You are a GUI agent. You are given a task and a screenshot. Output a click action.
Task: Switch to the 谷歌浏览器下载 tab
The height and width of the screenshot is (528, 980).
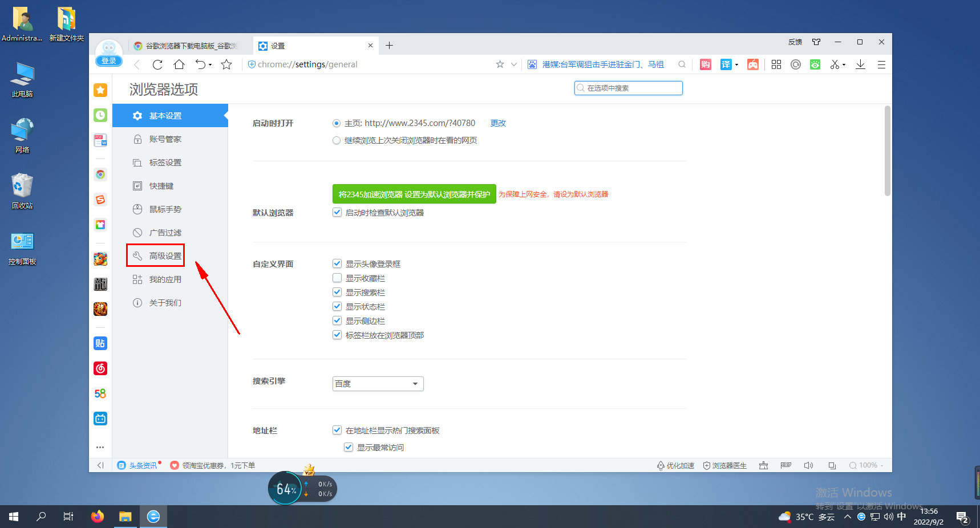coord(191,46)
